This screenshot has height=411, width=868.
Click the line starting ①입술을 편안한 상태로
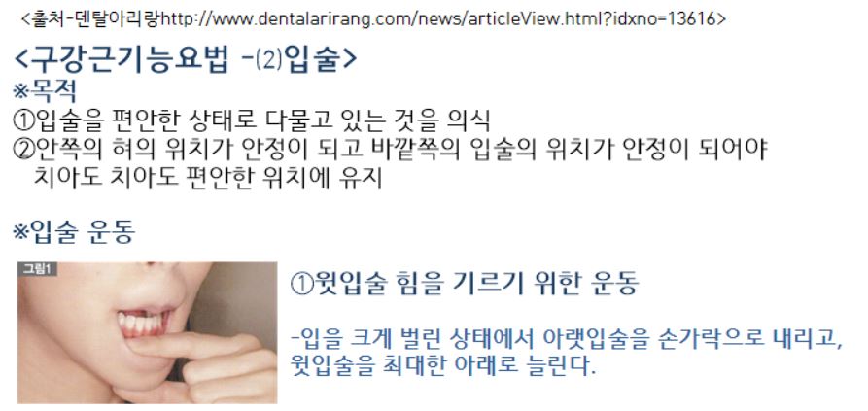252,119
